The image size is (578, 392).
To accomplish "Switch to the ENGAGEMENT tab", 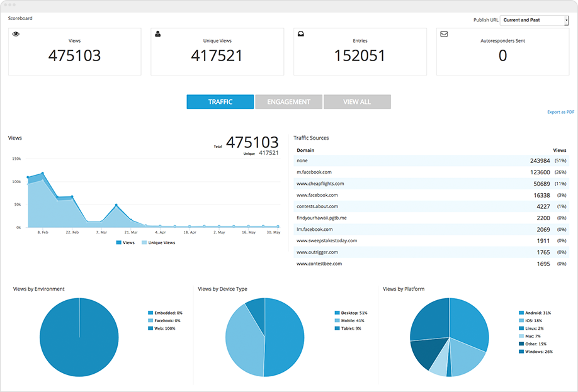I will (288, 101).
